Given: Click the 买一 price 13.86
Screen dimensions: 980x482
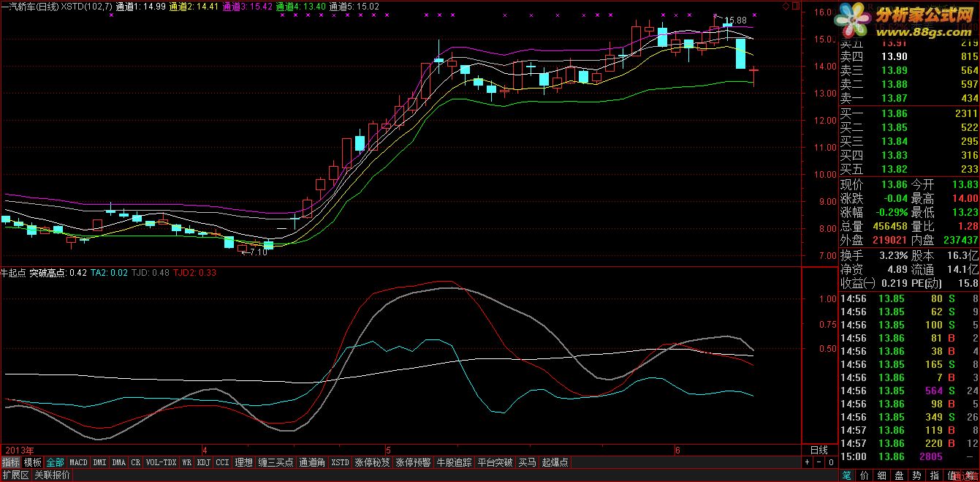Looking at the screenshot, I should (894, 113).
